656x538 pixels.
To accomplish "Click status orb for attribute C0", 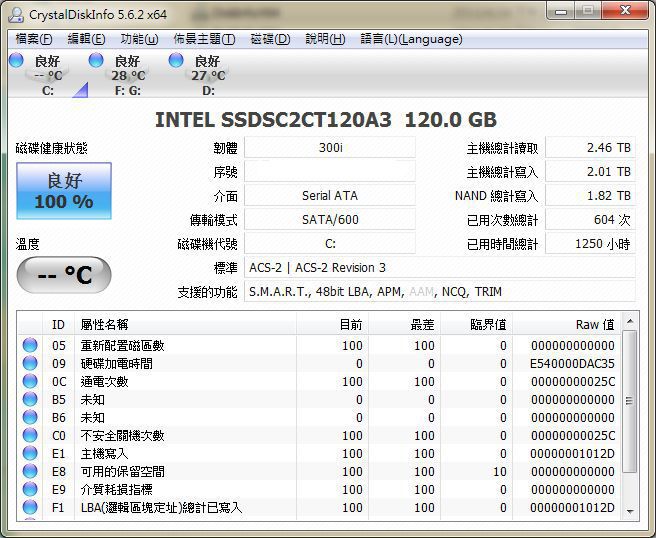I will click(x=30, y=435).
